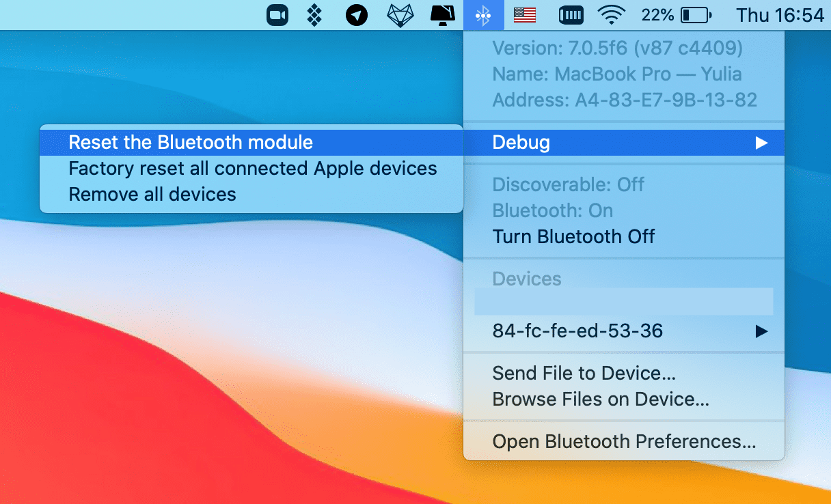This screenshot has width=831, height=504.
Task: Select Reset the Bluetooth module
Action: (x=191, y=143)
